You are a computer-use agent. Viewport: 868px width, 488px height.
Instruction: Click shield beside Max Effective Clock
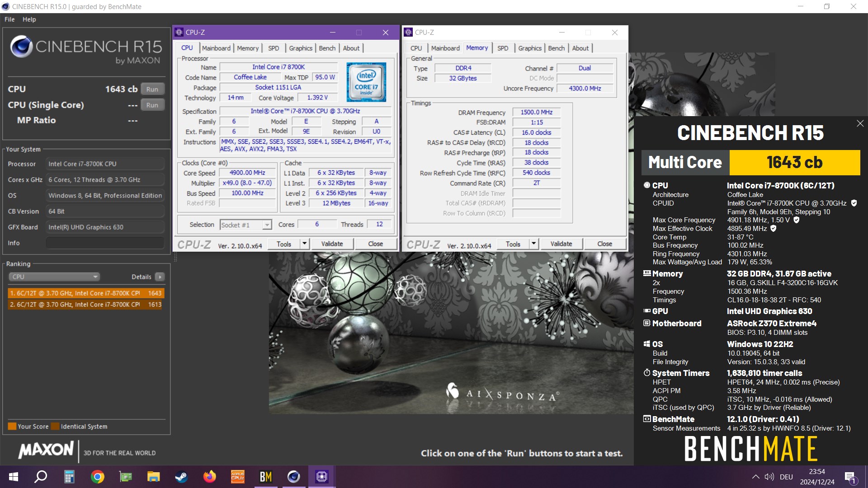(x=774, y=229)
